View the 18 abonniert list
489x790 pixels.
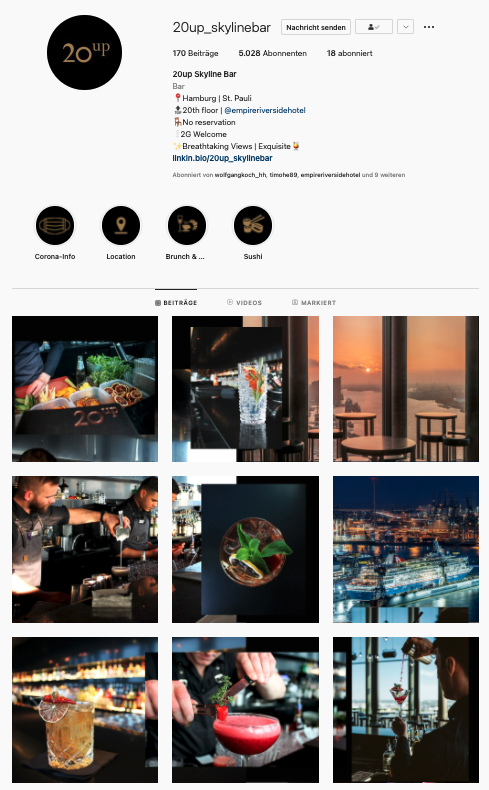[x=350, y=53]
